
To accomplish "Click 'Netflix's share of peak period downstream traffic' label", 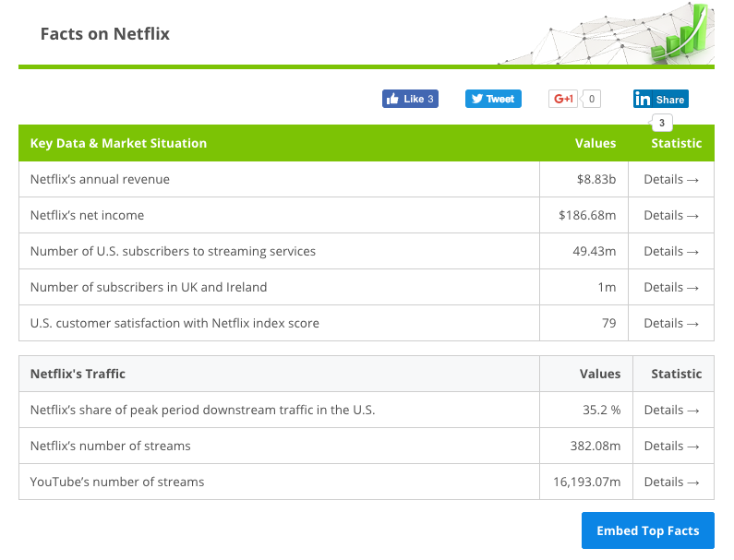I will click(x=202, y=410).
